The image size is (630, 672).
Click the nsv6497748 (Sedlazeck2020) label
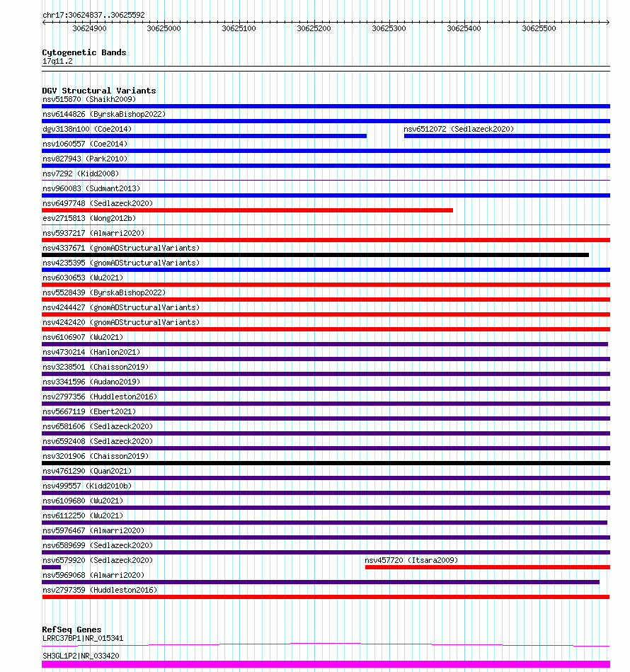[x=98, y=203]
